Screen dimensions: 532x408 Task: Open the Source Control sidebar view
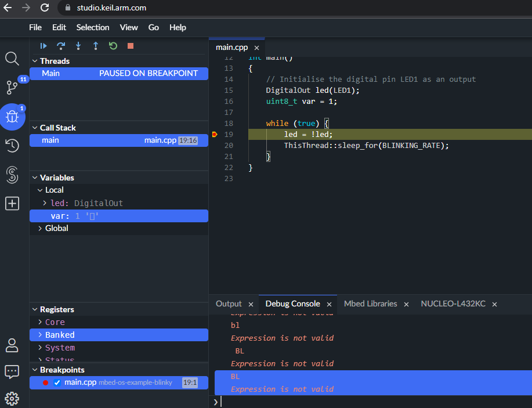[x=12, y=88]
